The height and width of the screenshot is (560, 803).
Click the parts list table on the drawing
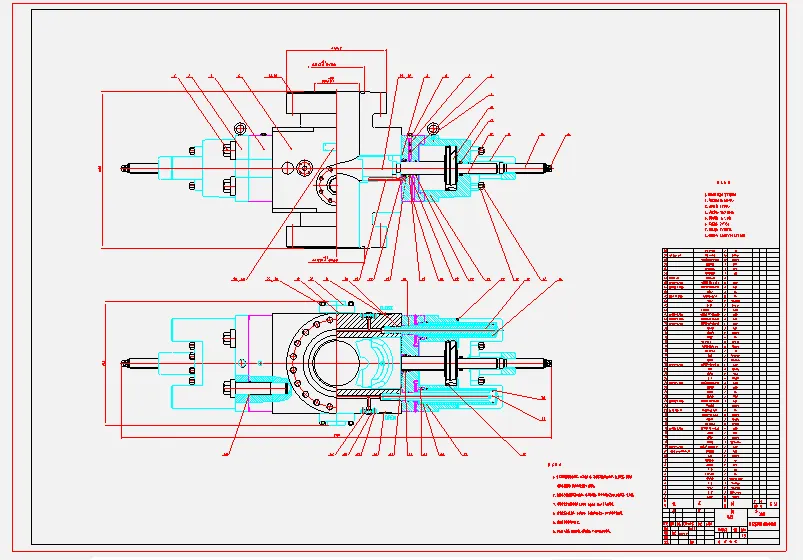721,378
